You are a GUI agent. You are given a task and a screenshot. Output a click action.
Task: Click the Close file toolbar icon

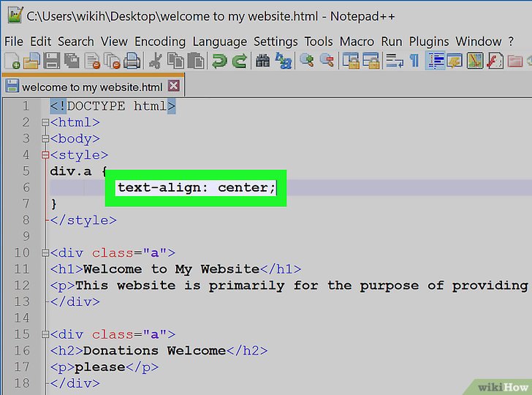click(x=92, y=61)
